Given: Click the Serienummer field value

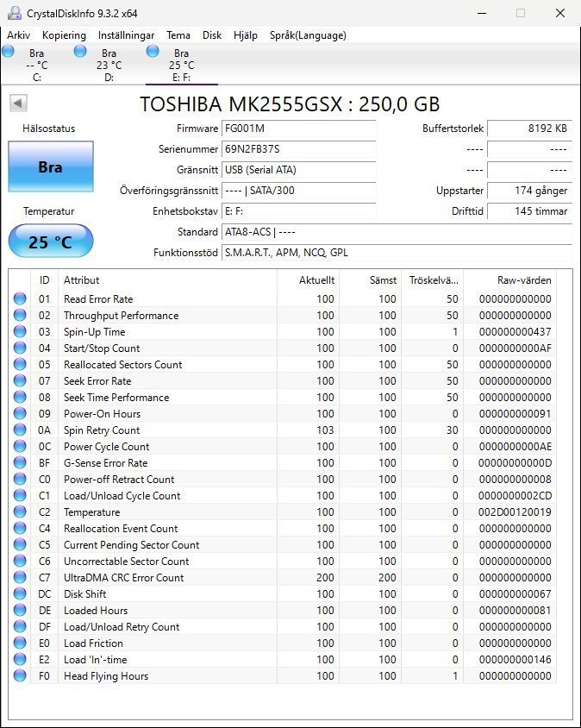Looking at the screenshot, I should [298, 149].
